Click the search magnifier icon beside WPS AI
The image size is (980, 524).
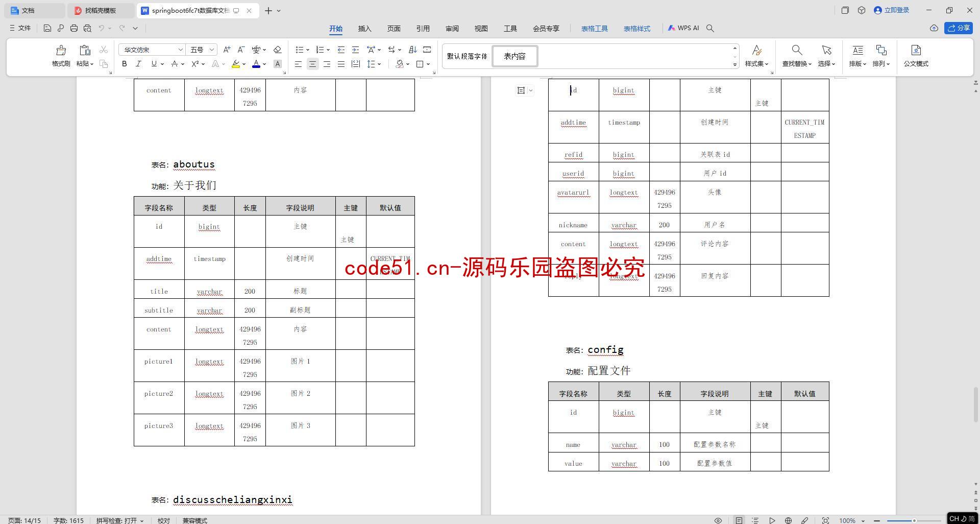point(710,28)
